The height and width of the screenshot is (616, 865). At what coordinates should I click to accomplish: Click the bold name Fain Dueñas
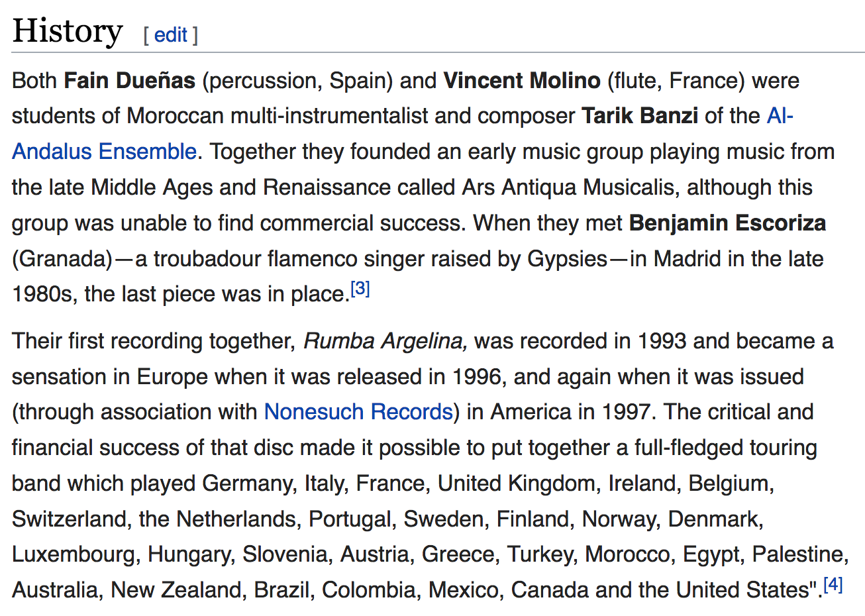click(x=130, y=81)
